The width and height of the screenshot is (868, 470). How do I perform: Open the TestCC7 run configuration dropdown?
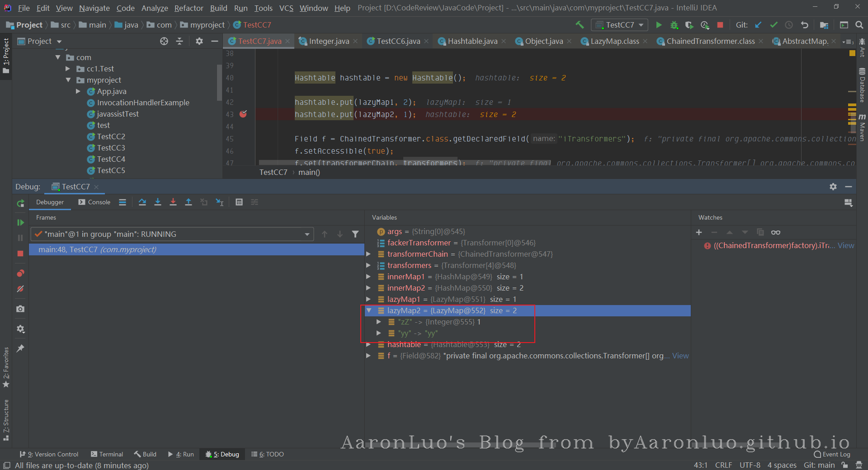[620, 25]
